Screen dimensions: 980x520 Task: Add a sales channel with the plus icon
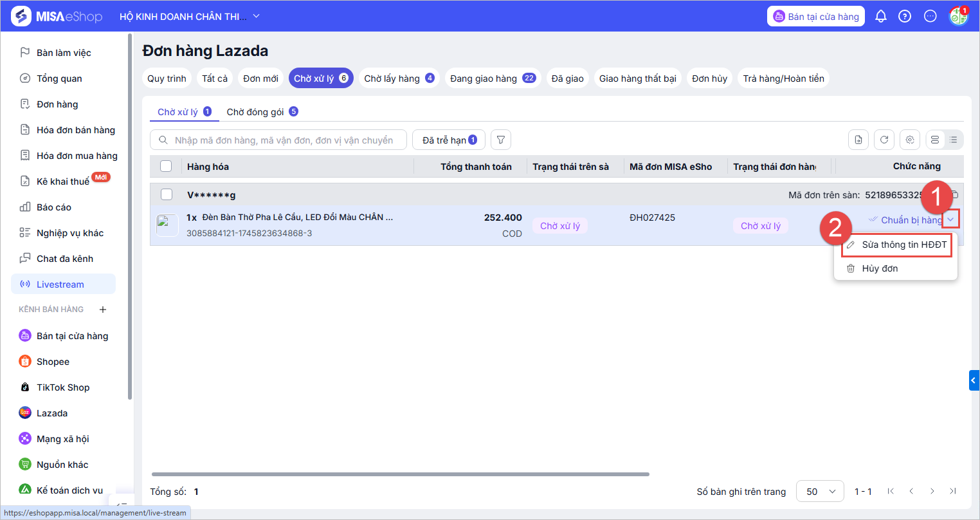pos(102,310)
